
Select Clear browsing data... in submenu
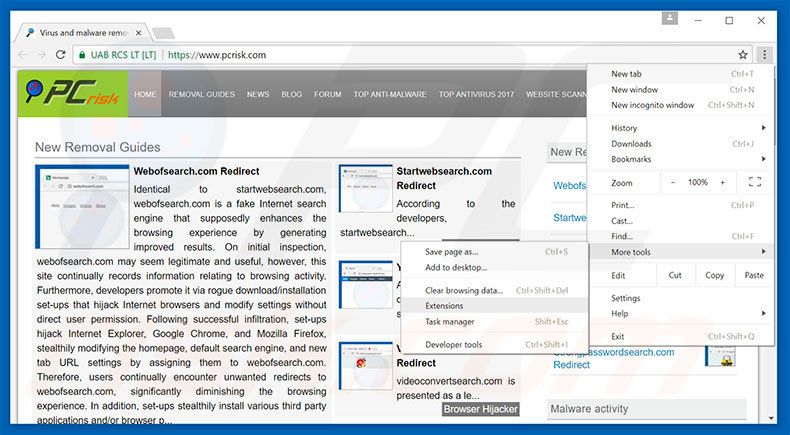pyautogui.click(x=495, y=290)
